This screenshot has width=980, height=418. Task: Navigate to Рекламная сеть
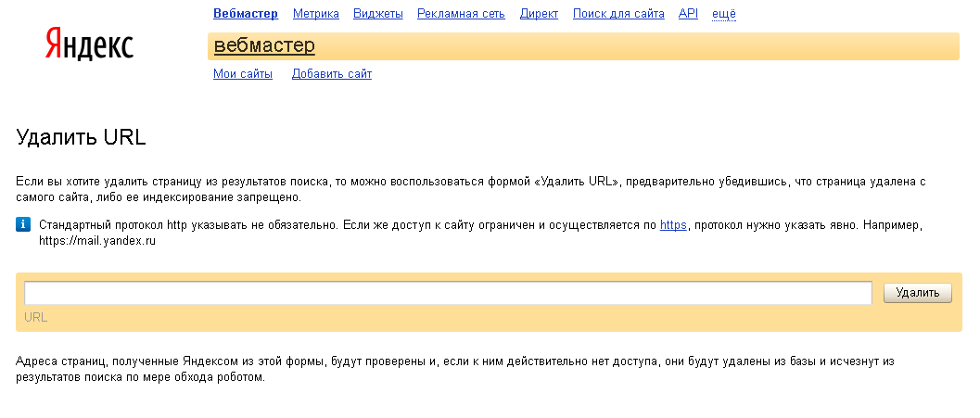tap(461, 14)
